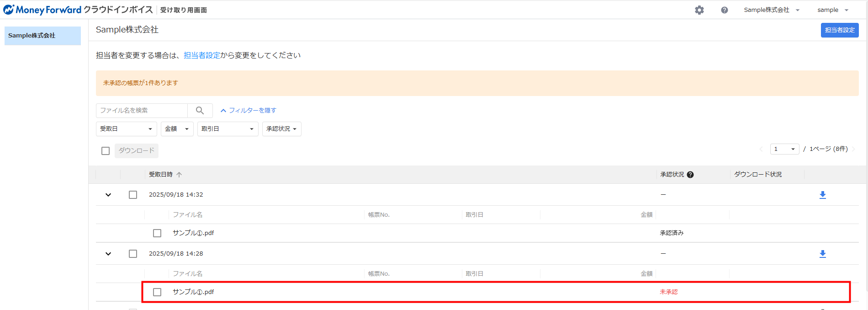Select the unapproved サンプル①.pdf checkbox

(157, 292)
